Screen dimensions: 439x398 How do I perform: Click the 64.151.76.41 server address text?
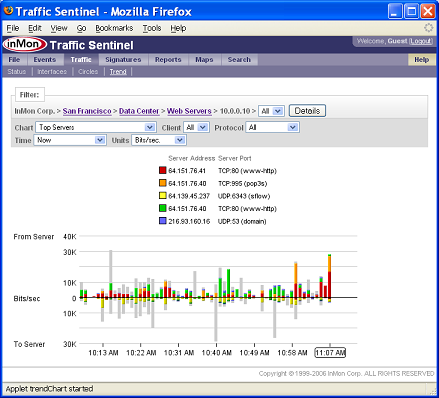[x=187, y=171]
